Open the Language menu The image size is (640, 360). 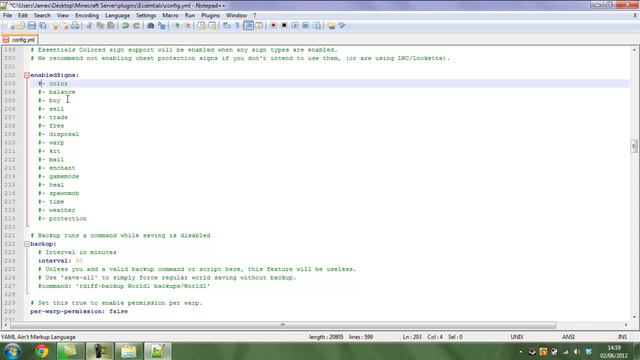(118, 16)
